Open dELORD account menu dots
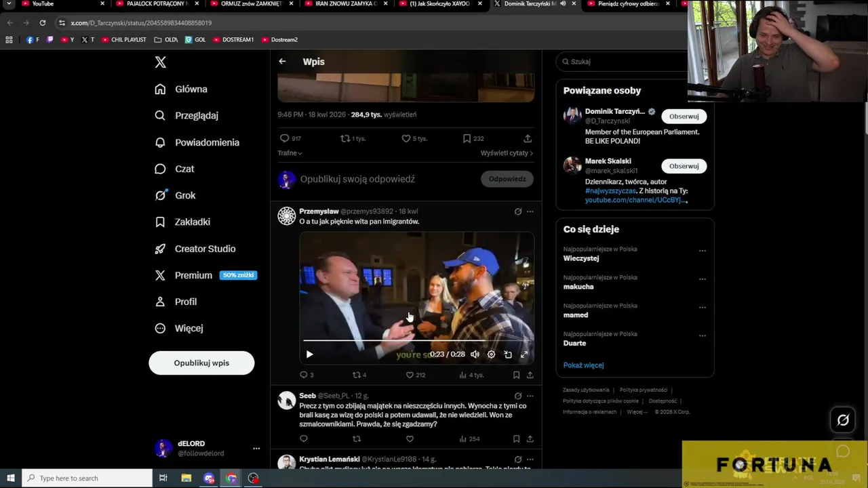 pyautogui.click(x=256, y=449)
